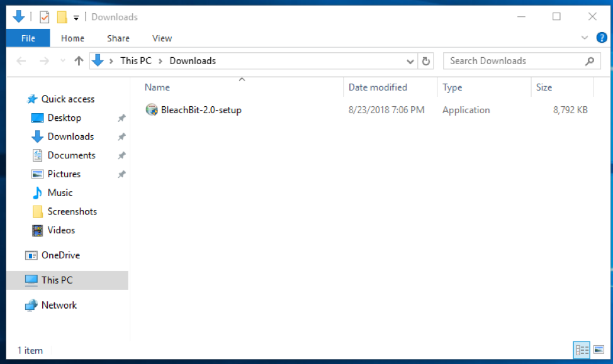This screenshot has height=364, width=613.
Task: Click This PC in address breadcrumb
Action: pos(137,61)
